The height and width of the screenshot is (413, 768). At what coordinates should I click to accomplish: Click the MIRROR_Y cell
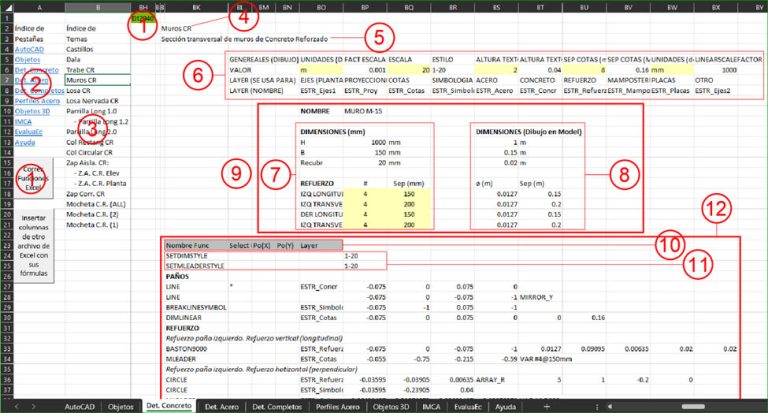coord(540,297)
